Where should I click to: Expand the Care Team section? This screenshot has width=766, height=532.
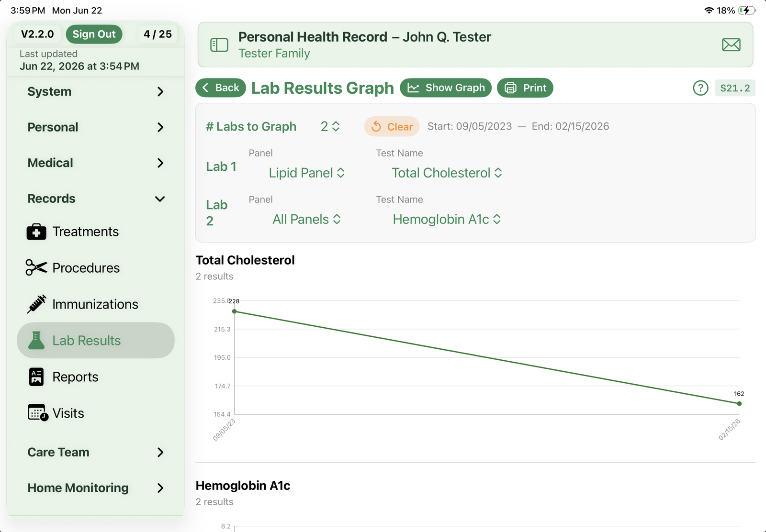pyautogui.click(x=96, y=452)
